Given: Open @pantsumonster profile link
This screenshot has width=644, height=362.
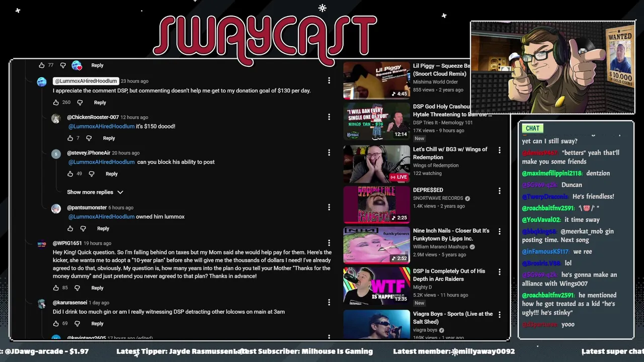Looking at the screenshot, I should [87, 208].
